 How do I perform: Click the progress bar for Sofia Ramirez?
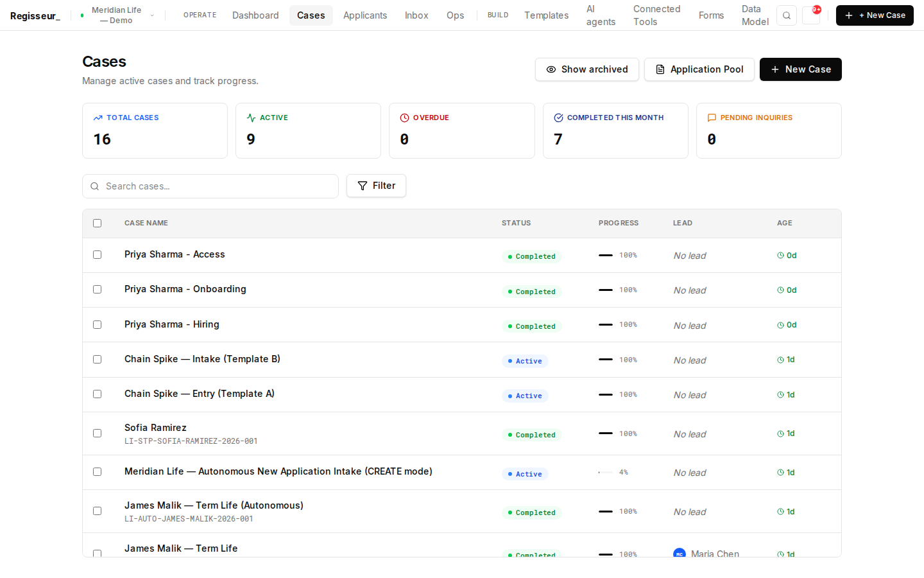pos(606,433)
